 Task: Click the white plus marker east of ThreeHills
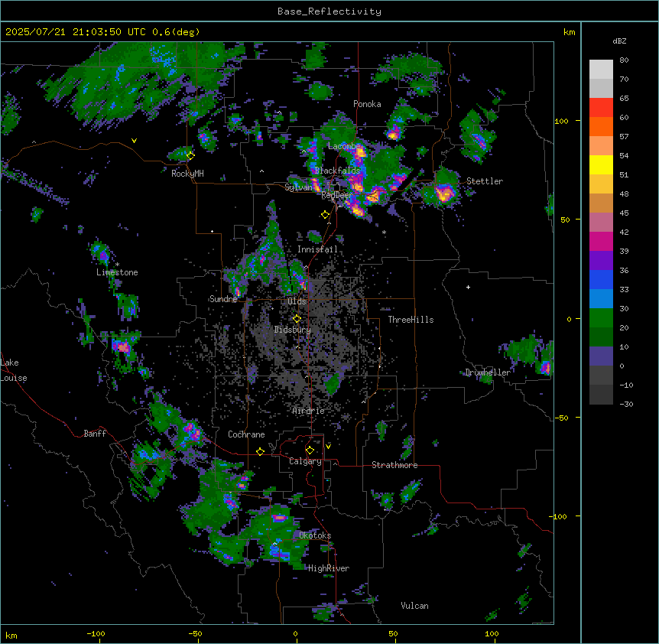(468, 287)
